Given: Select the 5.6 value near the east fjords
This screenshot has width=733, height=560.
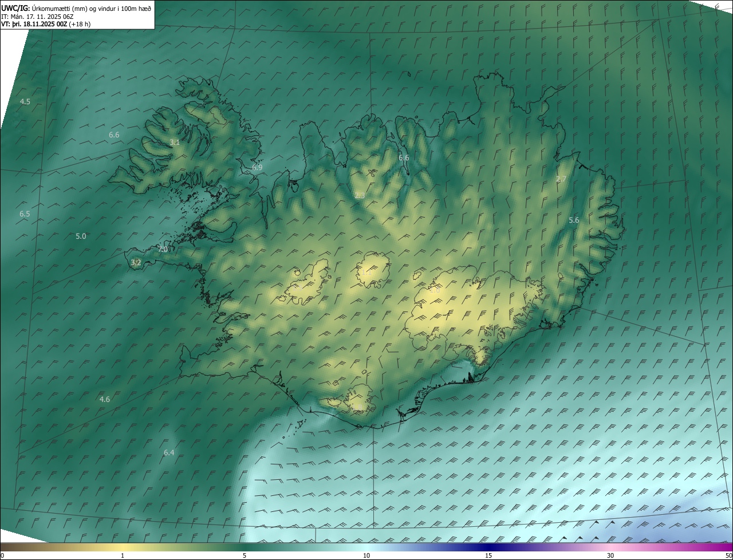Looking at the screenshot, I should (574, 220).
